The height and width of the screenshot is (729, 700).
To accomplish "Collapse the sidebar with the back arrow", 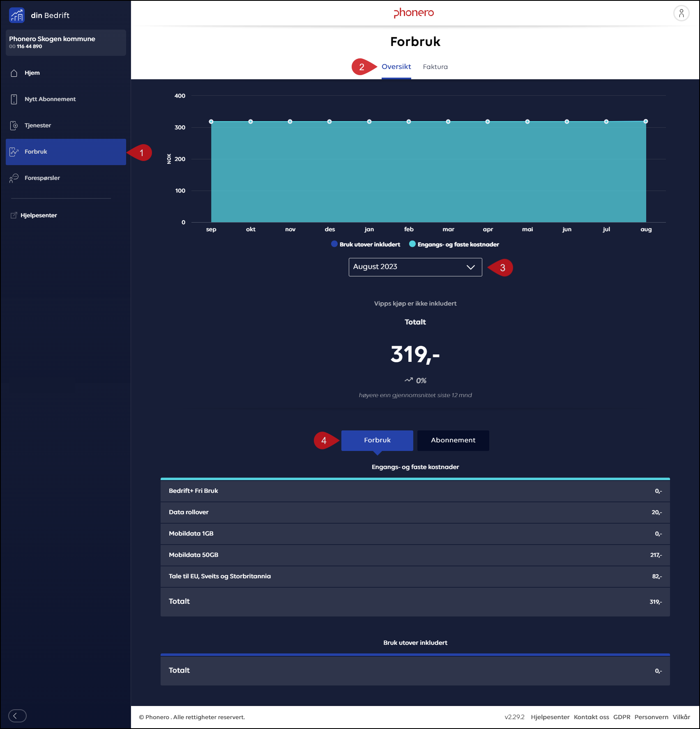I will (x=17, y=716).
